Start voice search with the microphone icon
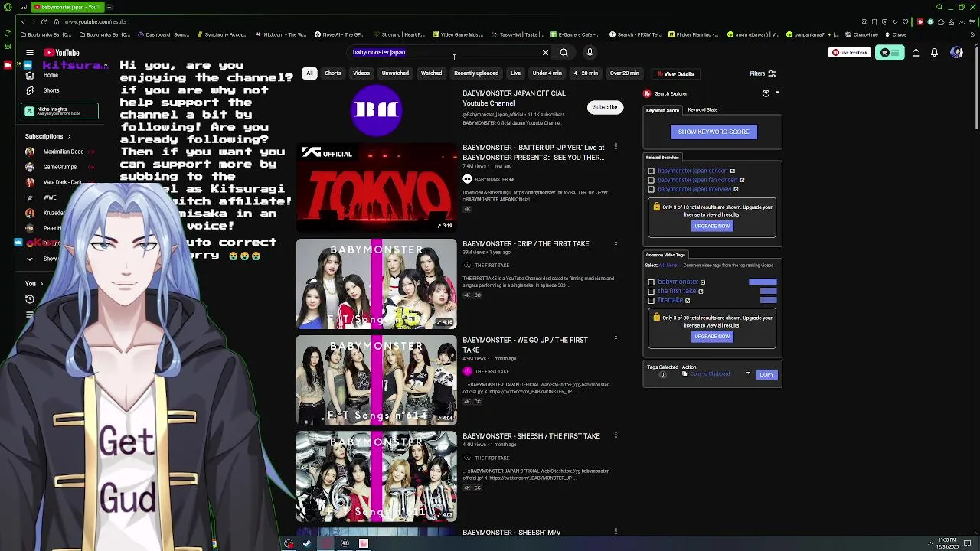The image size is (980, 551). pyautogui.click(x=590, y=53)
